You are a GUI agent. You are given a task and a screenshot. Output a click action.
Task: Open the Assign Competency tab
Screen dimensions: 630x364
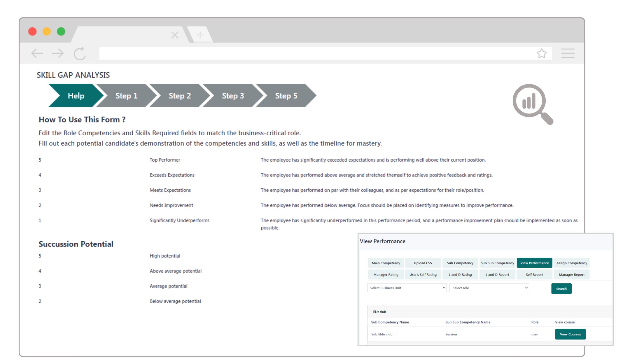[x=572, y=263]
